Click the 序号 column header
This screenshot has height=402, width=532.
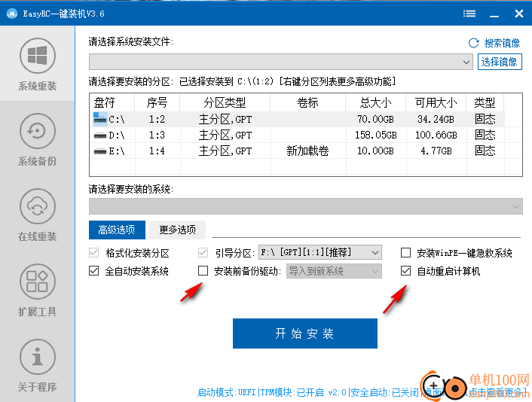point(157,102)
